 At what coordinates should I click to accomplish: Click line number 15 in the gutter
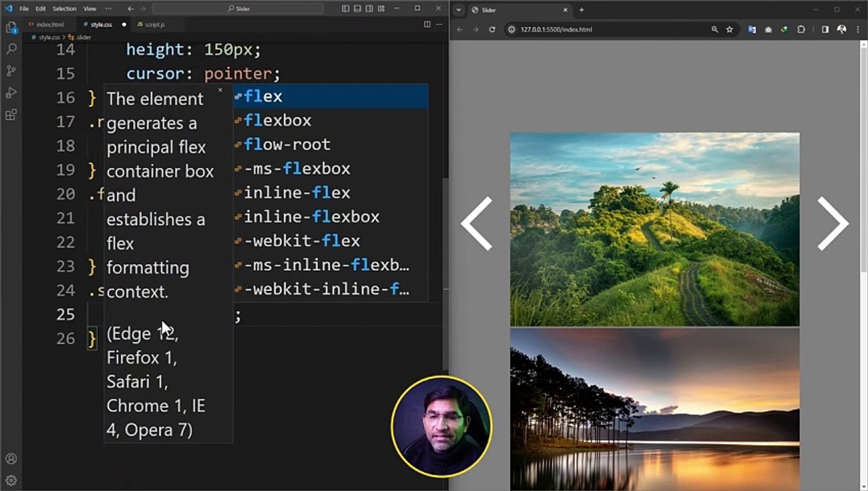pos(66,74)
